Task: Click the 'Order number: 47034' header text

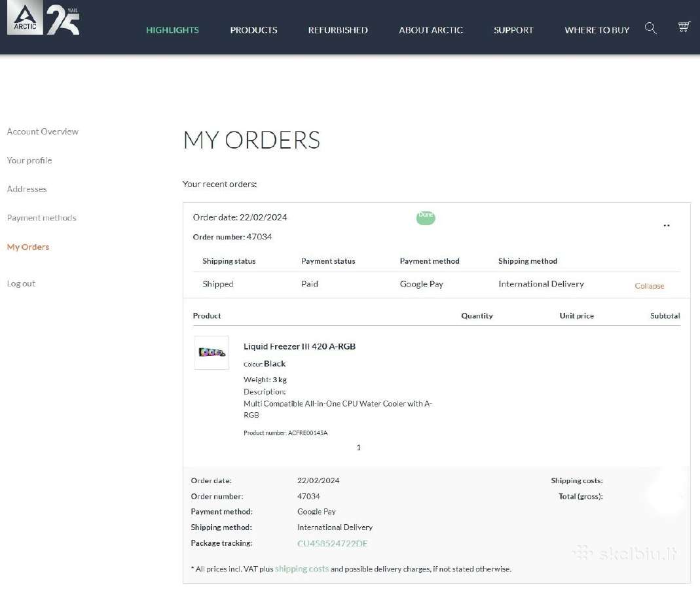Action: [232, 237]
